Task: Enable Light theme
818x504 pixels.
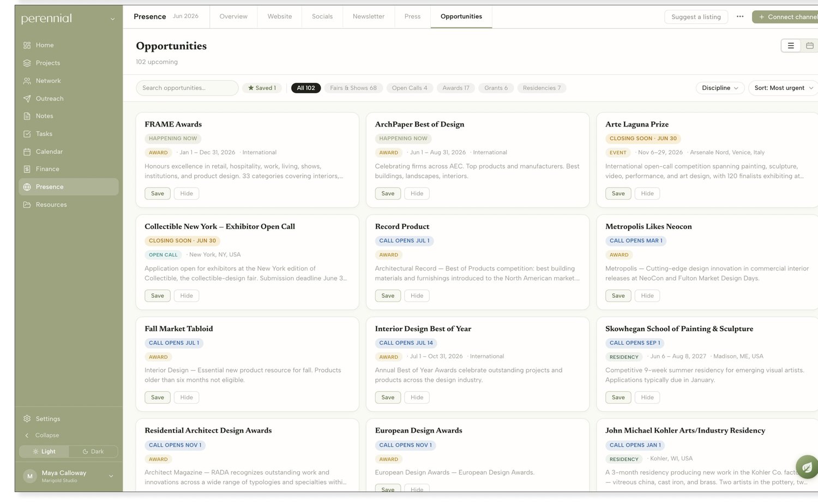Action: (44, 452)
